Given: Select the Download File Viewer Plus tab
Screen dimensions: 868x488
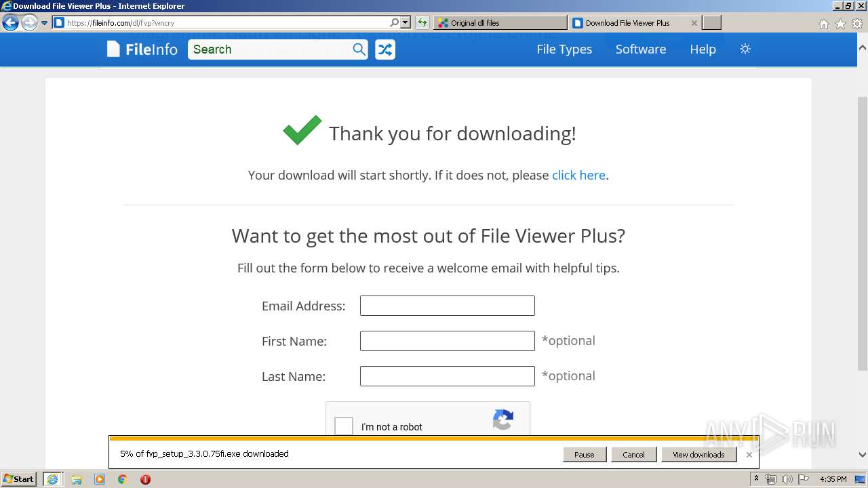Looking at the screenshot, I should (628, 22).
